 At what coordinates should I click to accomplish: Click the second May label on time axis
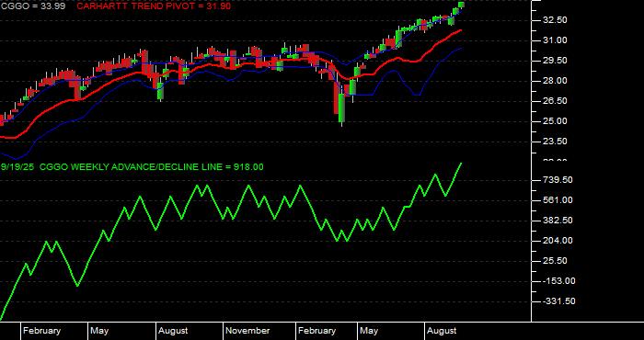[x=369, y=331]
